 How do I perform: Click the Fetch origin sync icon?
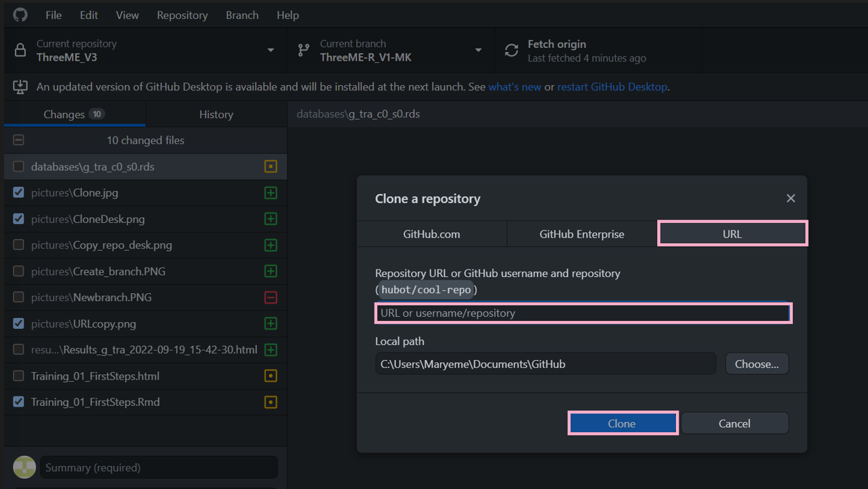tap(512, 51)
